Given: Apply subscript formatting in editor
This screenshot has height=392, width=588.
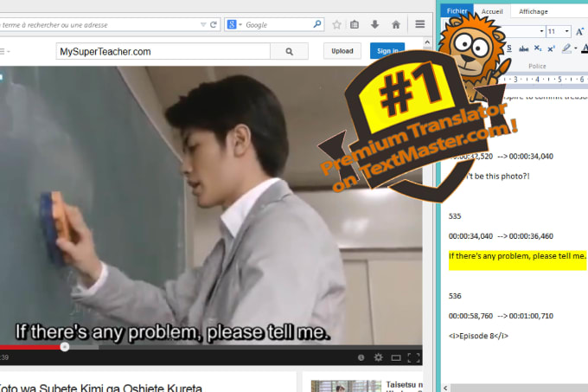Looking at the screenshot, I should pos(537,48).
